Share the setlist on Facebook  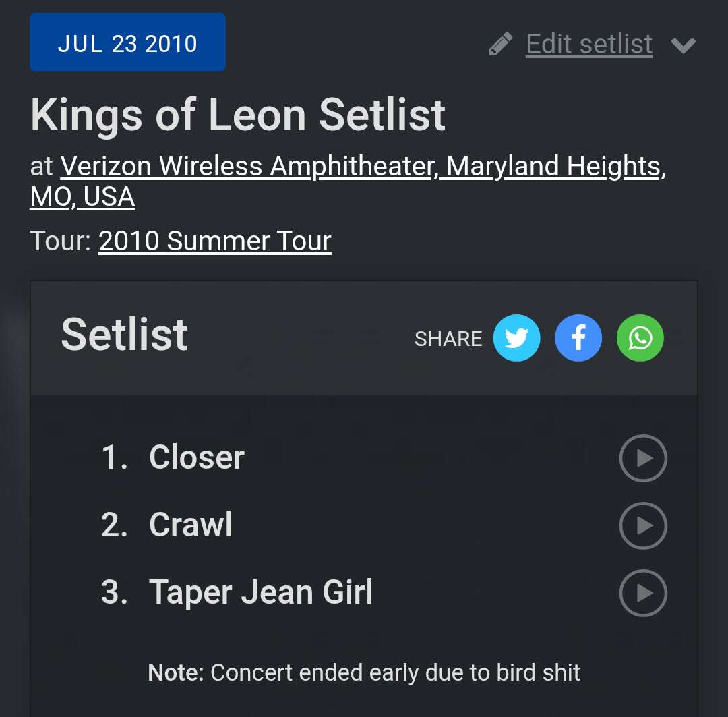578,338
